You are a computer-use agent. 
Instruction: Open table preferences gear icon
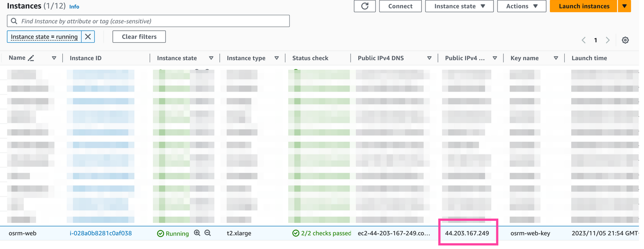coord(625,40)
